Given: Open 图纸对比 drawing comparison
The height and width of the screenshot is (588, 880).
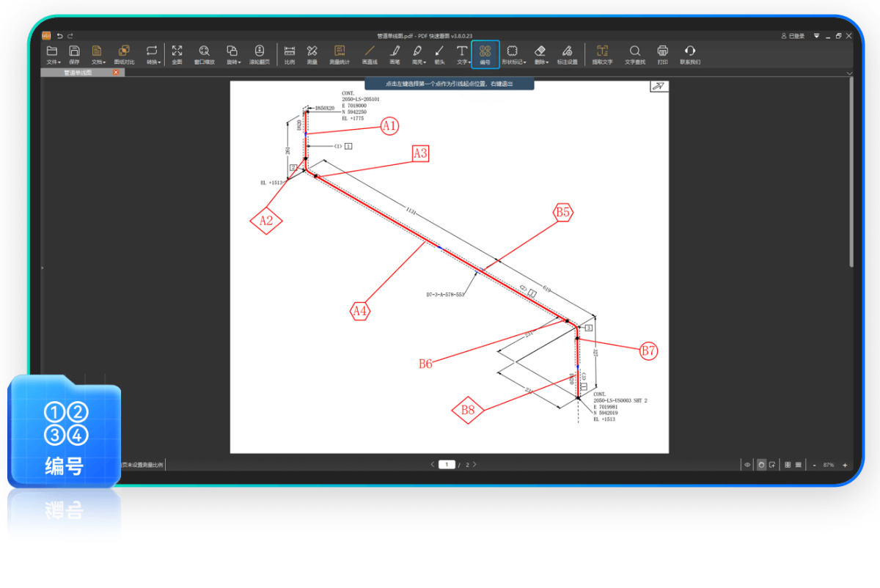Looking at the screenshot, I should pos(124,54).
